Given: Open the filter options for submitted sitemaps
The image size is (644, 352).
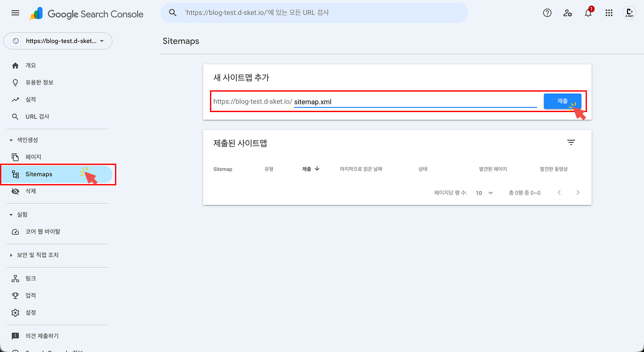Looking at the screenshot, I should point(571,142).
